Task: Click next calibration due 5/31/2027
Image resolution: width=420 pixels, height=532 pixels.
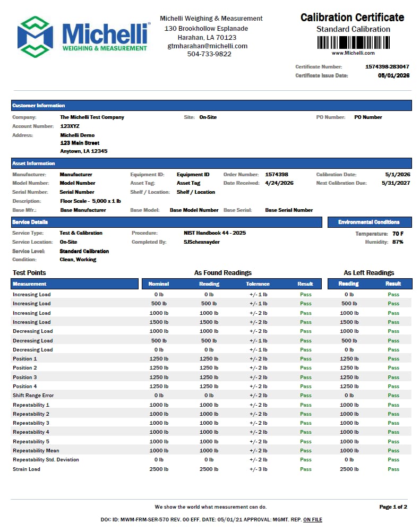Action: 396,183
